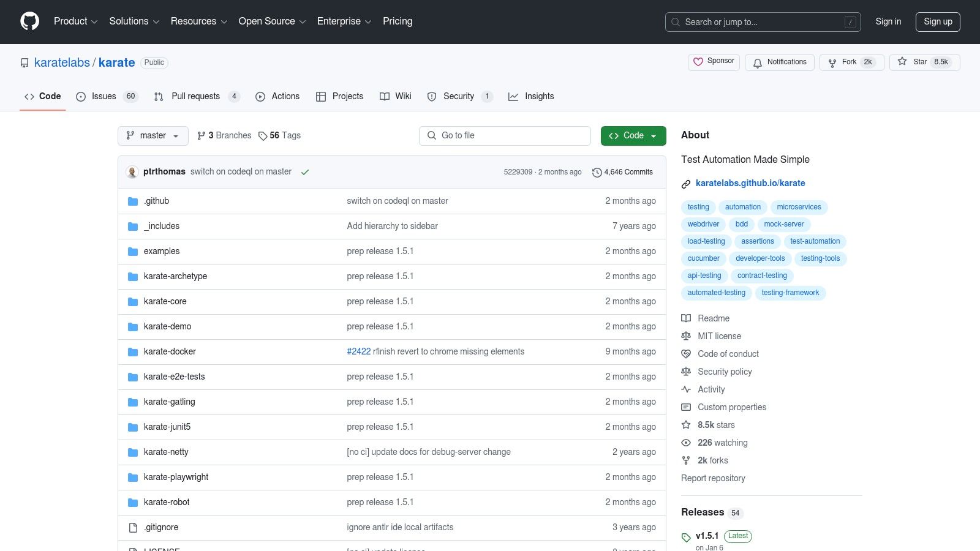The height and width of the screenshot is (551, 980).
Task: Expand the Enterprise menu
Action: click(x=344, y=21)
